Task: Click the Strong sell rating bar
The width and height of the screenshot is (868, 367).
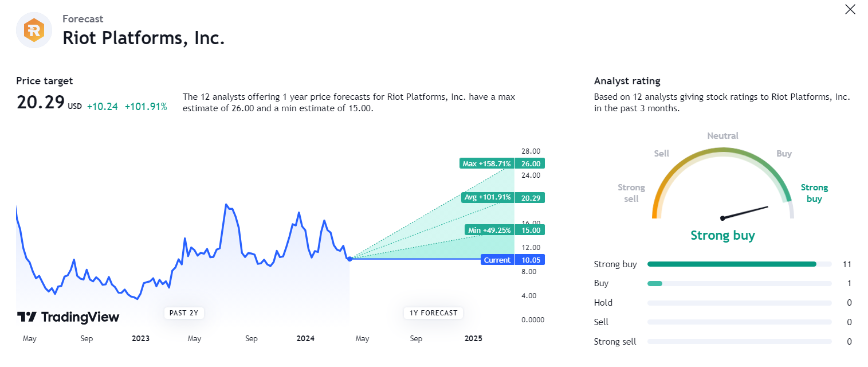Action: point(739,342)
